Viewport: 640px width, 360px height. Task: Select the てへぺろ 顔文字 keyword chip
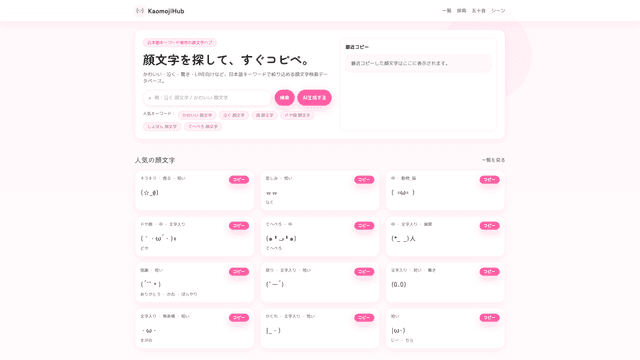point(203,127)
